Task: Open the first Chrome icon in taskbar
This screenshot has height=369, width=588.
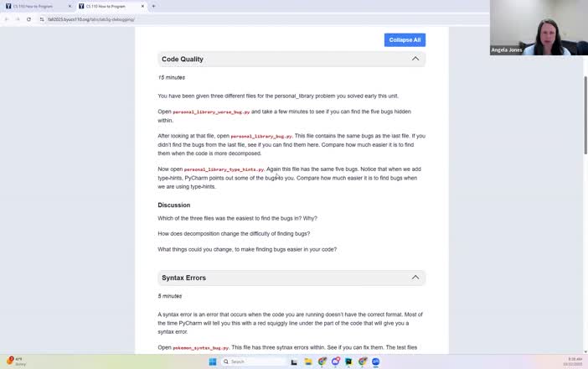Action: (322, 361)
